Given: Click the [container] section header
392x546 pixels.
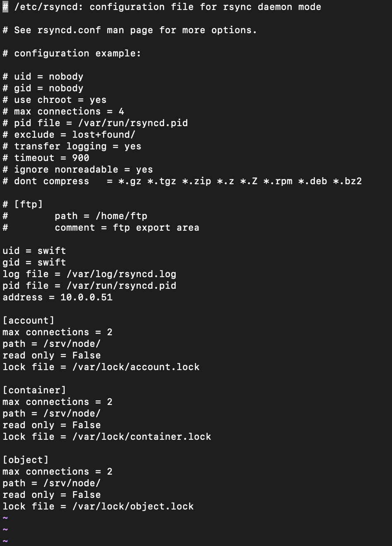Looking at the screenshot, I should 34,390.
